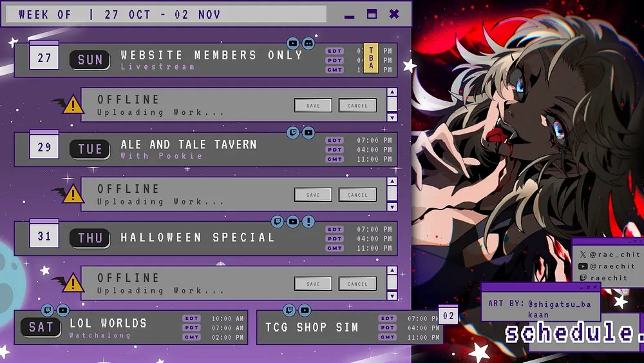
Task: Click the "HALLOWEEN SPECIAL" title
Action: [x=197, y=237]
